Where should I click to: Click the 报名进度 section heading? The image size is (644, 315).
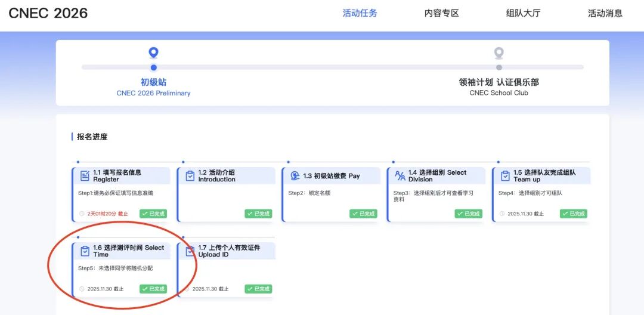[x=92, y=137]
